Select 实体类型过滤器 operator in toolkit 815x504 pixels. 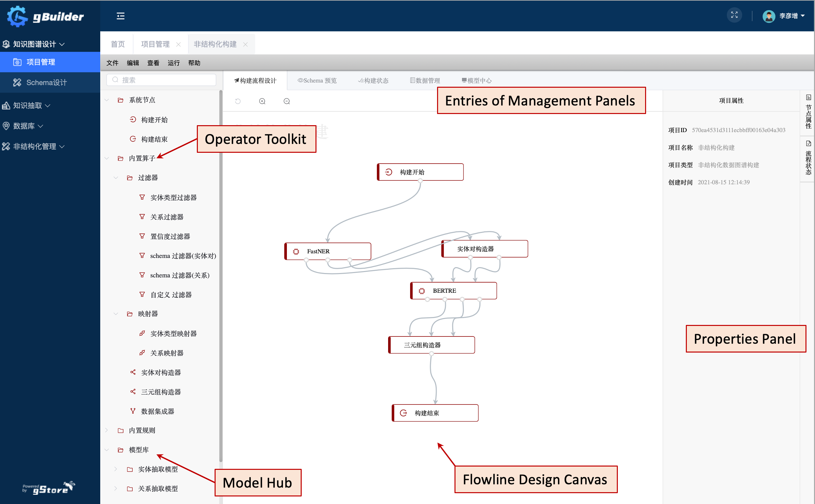pyautogui.click(x=173, y=198)
